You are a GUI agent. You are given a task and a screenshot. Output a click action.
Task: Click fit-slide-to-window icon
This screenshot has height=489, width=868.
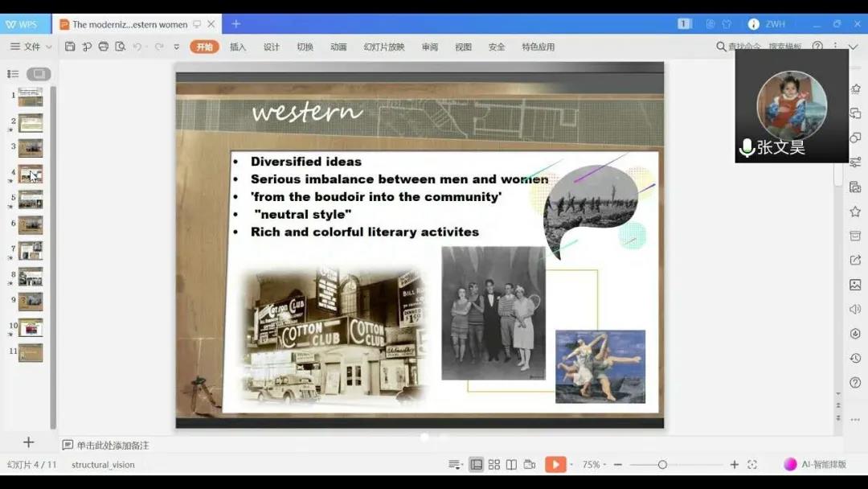click(x=752, y=464)
